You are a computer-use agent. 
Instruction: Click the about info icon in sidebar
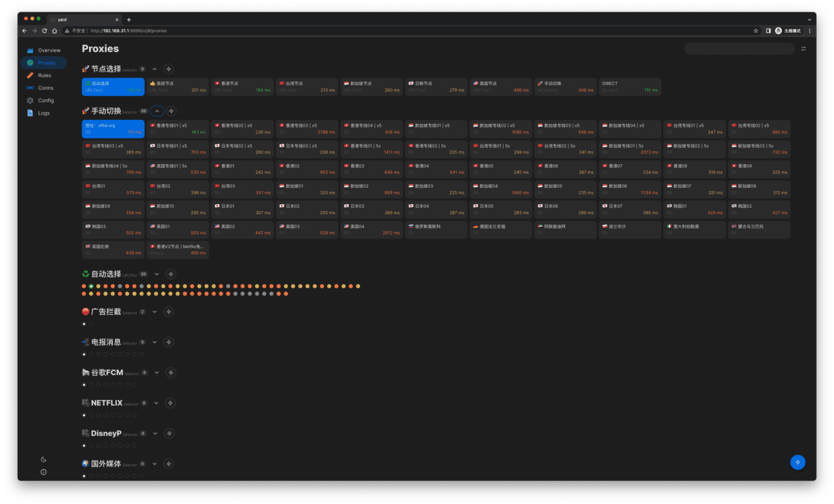44,472
